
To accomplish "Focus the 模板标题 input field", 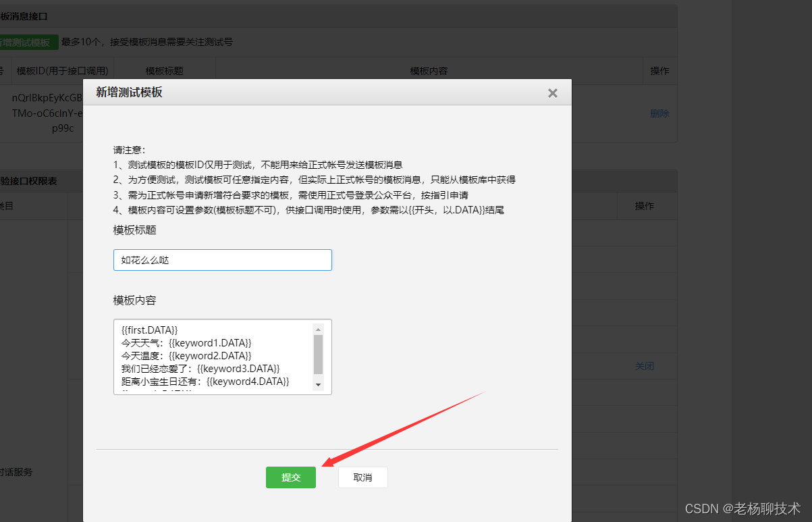I will pos(223,260).
